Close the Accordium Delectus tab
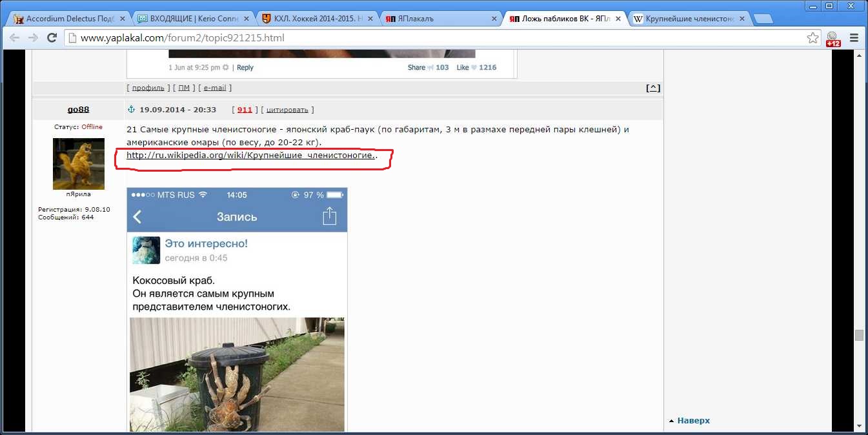This screenshot has width=868, height=435. click(x=122, y=19)
